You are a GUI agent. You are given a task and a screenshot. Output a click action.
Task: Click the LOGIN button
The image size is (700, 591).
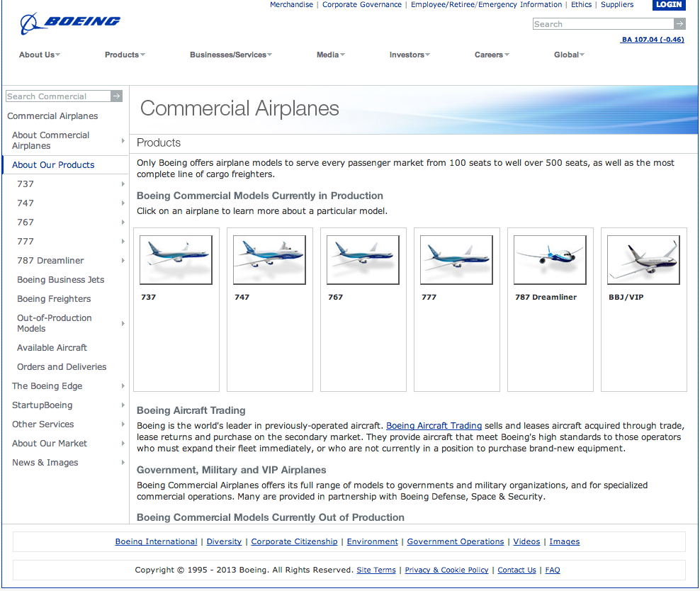(669, 5)
